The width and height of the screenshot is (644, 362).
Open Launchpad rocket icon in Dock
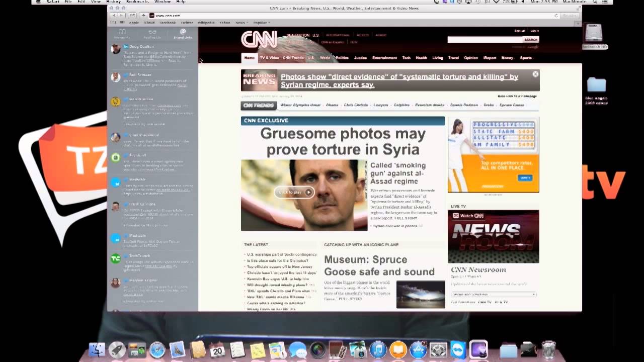click(117, 349)
